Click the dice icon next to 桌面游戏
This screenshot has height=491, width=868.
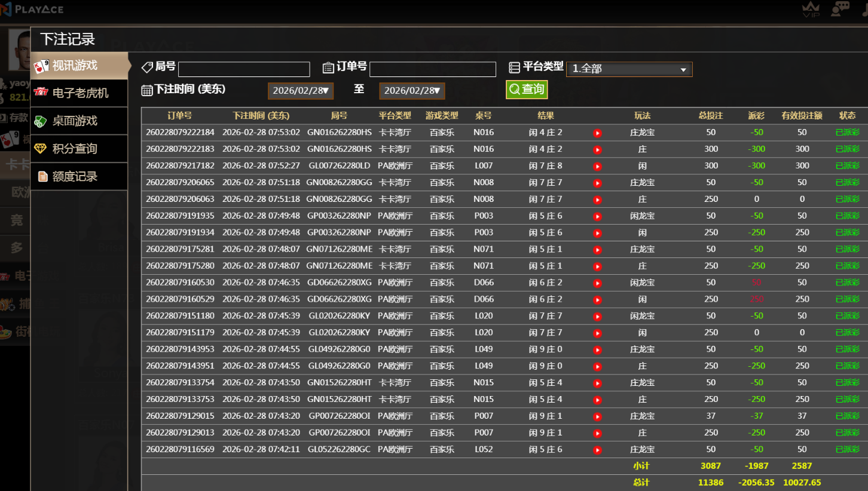(x=40, y=121)
